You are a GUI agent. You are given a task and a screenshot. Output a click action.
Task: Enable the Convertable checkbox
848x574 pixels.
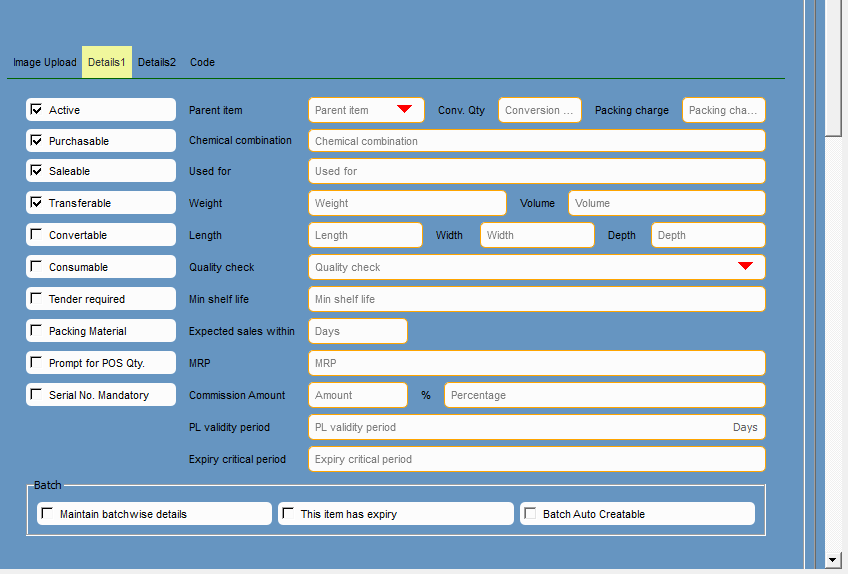(37, 235)
